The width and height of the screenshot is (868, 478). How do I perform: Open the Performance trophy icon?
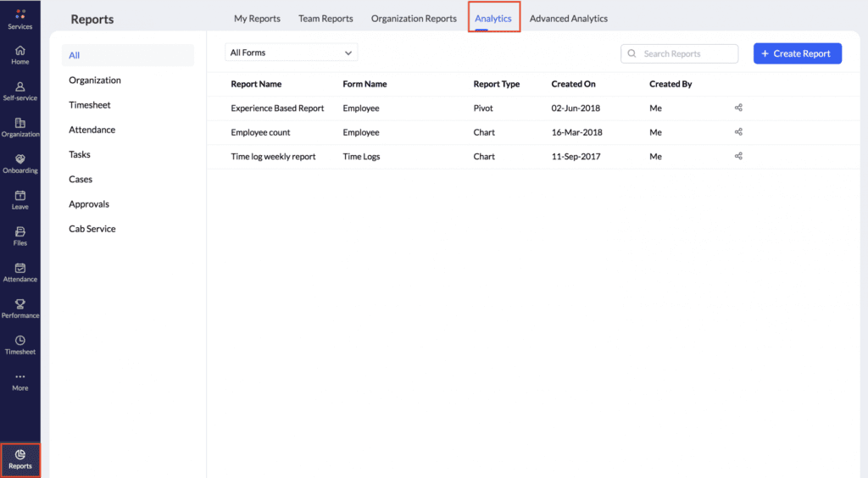click(20, 304)
